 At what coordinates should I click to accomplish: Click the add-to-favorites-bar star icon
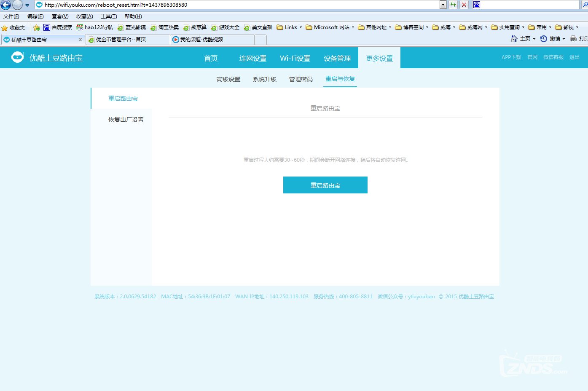(x=37, y=28)
